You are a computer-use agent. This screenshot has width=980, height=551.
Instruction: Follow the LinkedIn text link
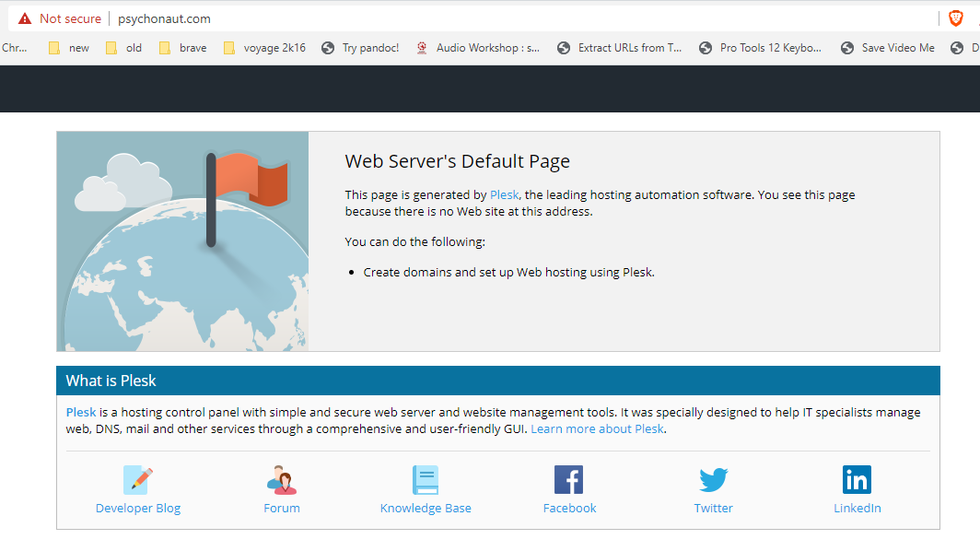857,509
